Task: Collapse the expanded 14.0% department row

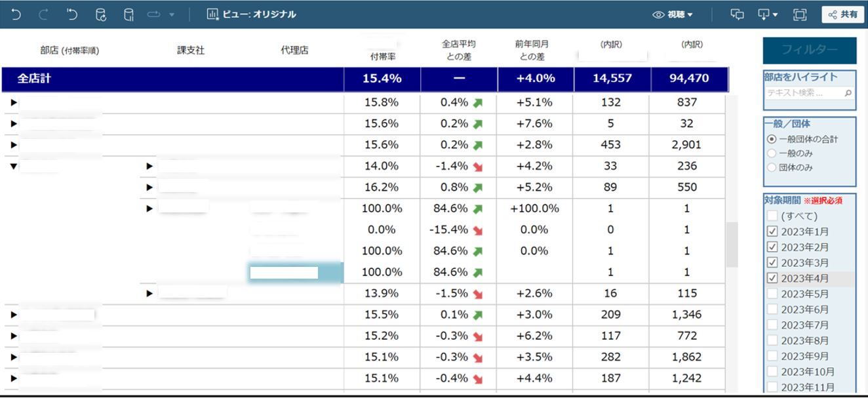Action: point(14,166)
